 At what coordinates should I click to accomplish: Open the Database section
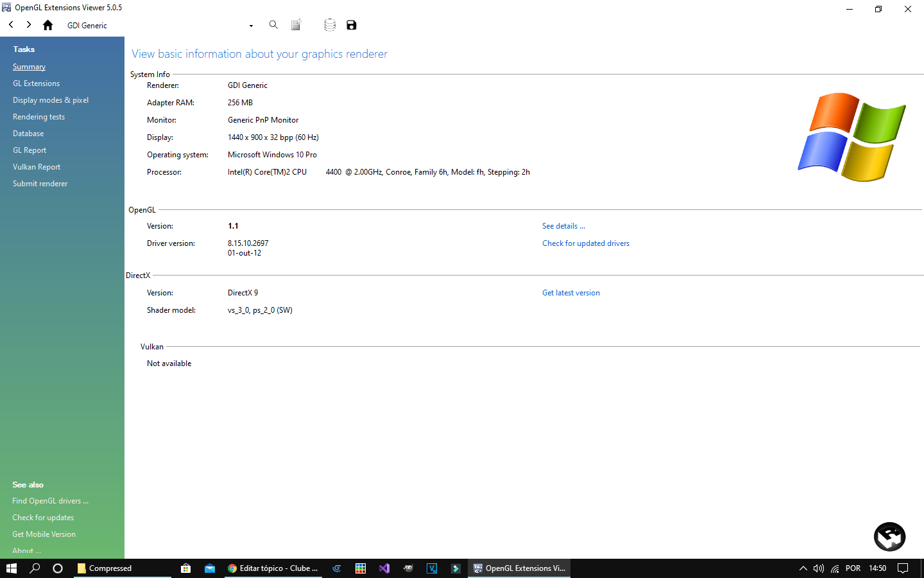pyautogui.click(x=28, y=134)
